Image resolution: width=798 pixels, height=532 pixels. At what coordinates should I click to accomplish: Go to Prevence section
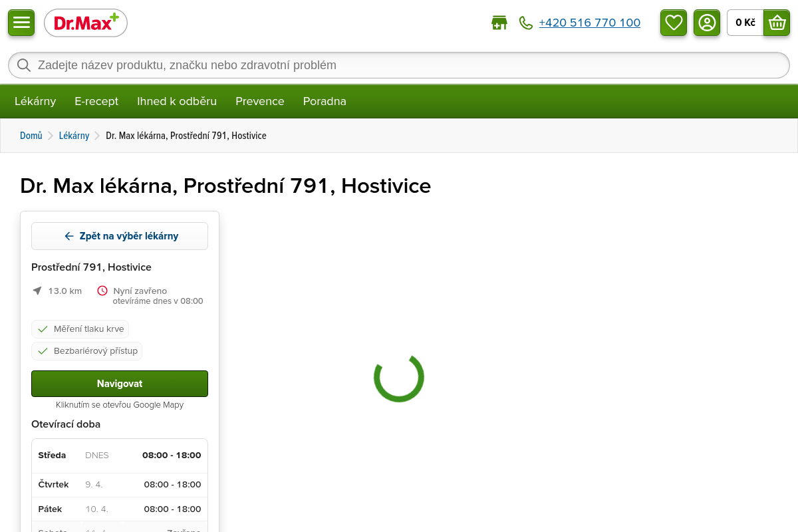(260, 101)
